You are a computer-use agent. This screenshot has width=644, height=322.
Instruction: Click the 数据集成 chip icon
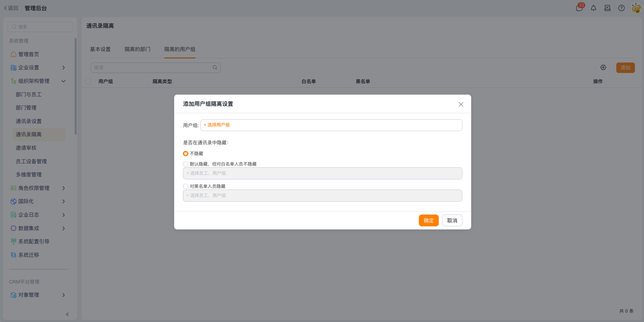(x=14, y=228)
